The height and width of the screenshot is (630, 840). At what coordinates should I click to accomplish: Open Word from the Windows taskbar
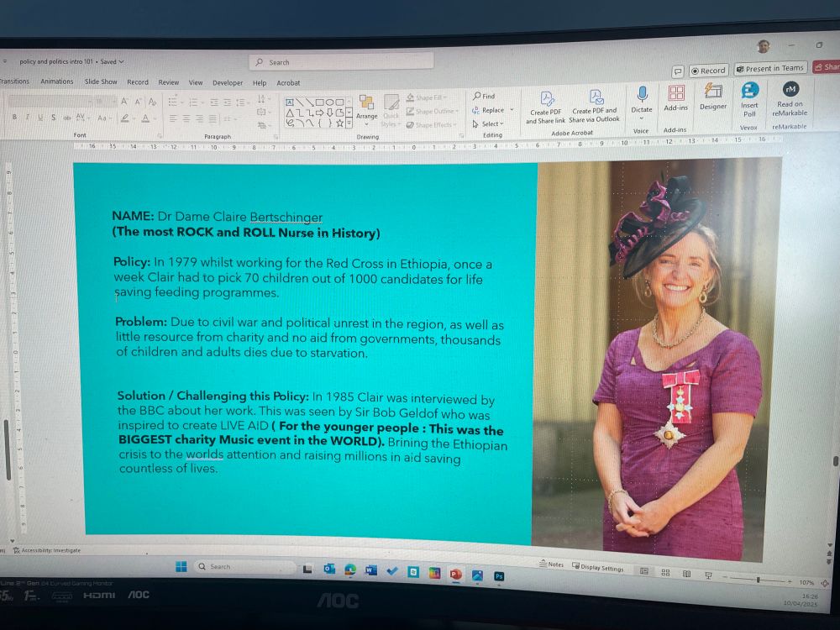click(370, 571)
